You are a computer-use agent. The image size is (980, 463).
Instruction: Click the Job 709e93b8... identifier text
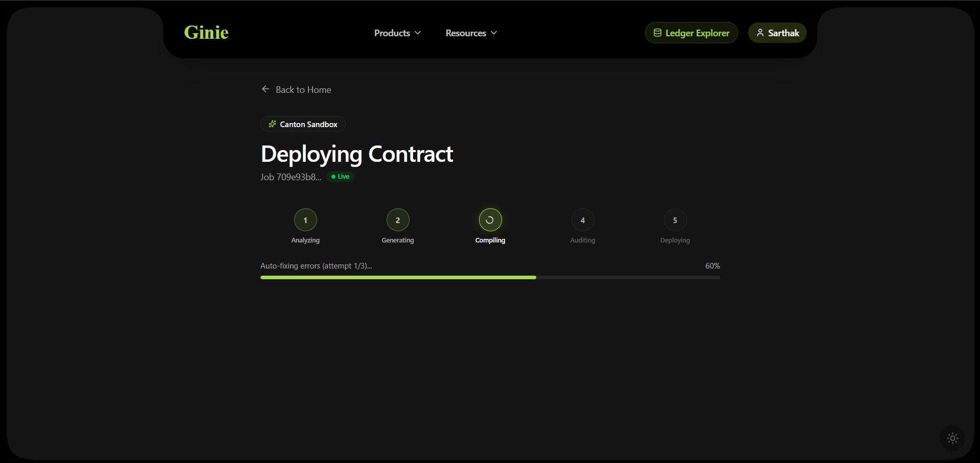[291, 177]
